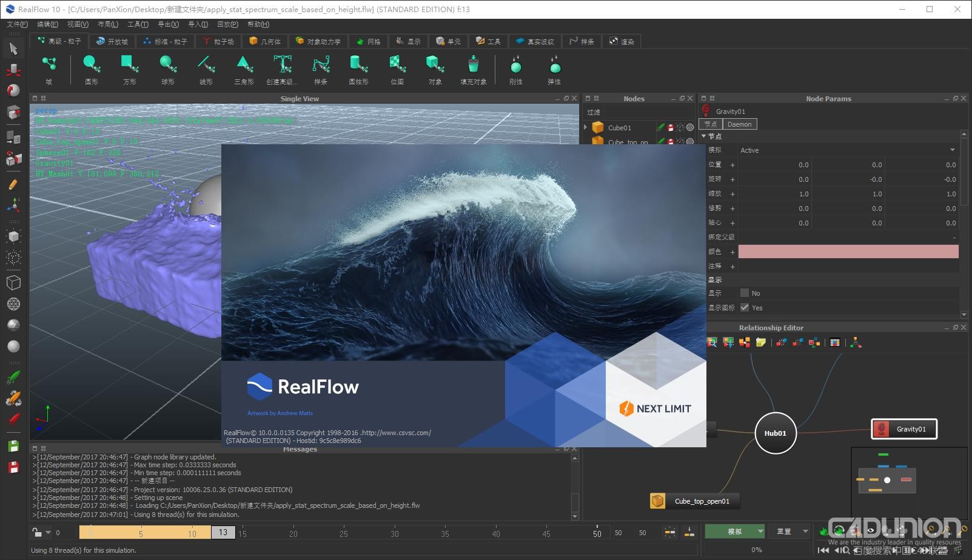Click the yellow note icon in Relationship Editor
This screenshot has width=972, height=560.
(761, 342)
